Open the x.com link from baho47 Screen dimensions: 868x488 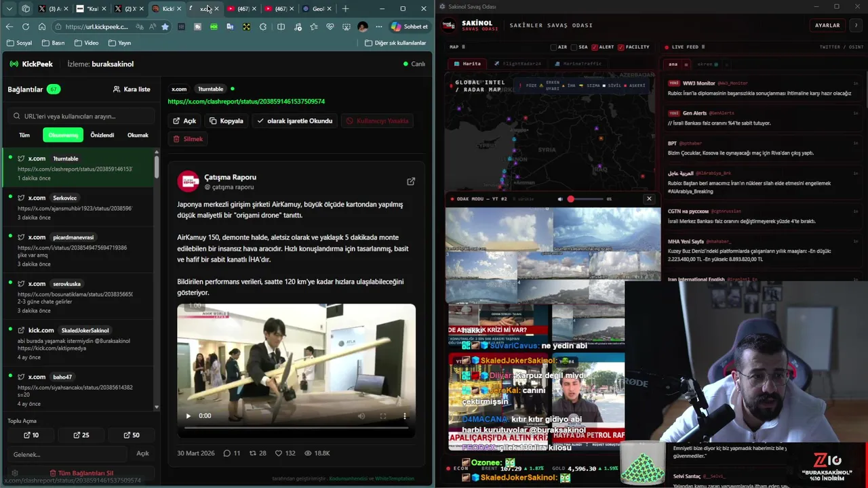(x=79, y=390)
